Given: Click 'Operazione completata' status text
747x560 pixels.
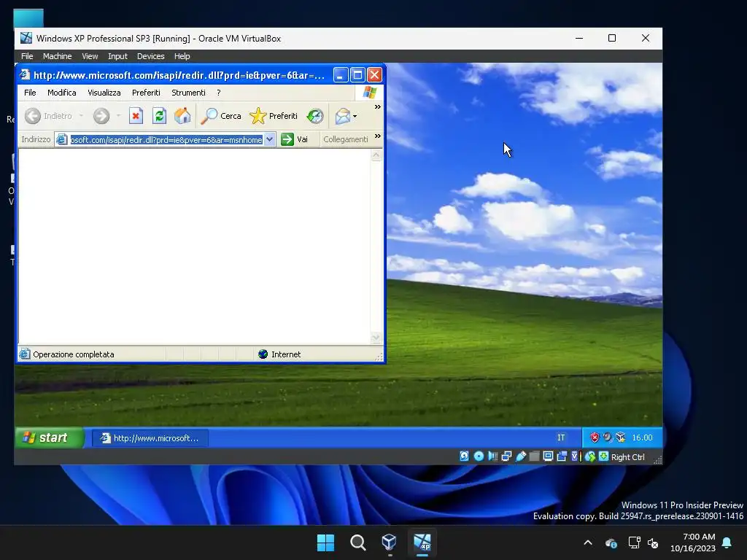Looking at the screenshot, I should (74, 354).
